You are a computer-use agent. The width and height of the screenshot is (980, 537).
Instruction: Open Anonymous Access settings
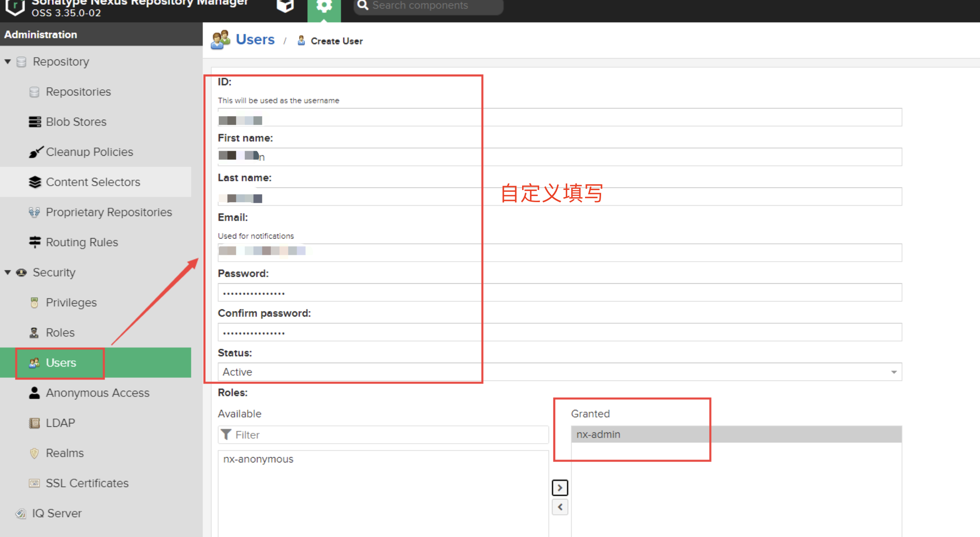coord(97,393)
